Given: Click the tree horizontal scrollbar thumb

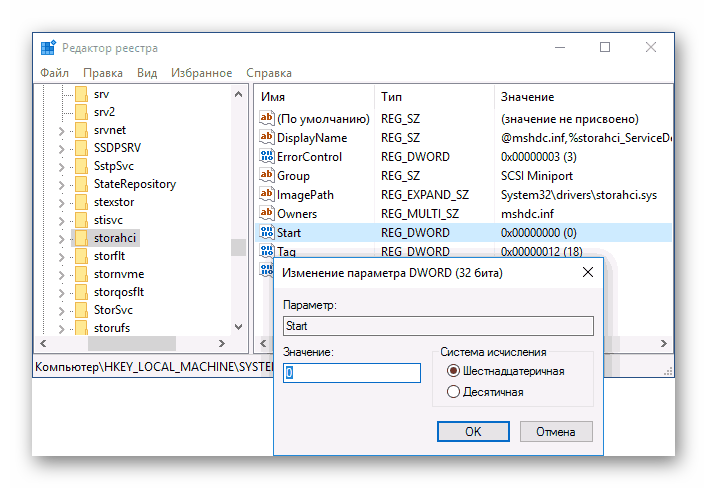Looking at the screenshot, I should click(132, 343).
